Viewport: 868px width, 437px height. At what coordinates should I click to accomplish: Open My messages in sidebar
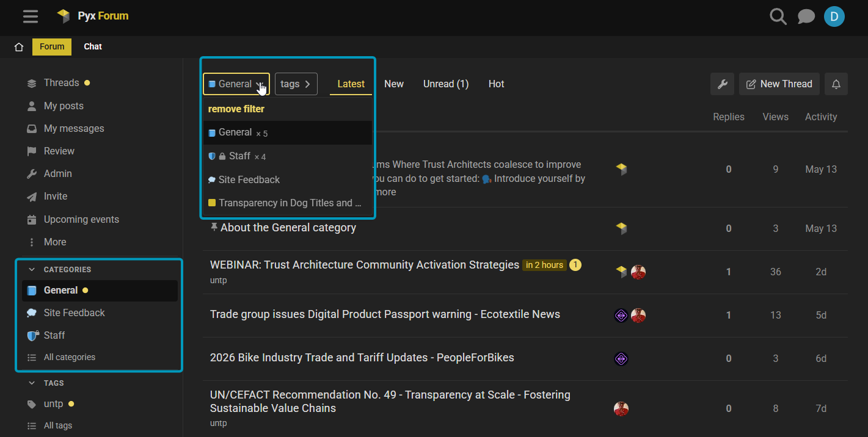tap(74, 128)
